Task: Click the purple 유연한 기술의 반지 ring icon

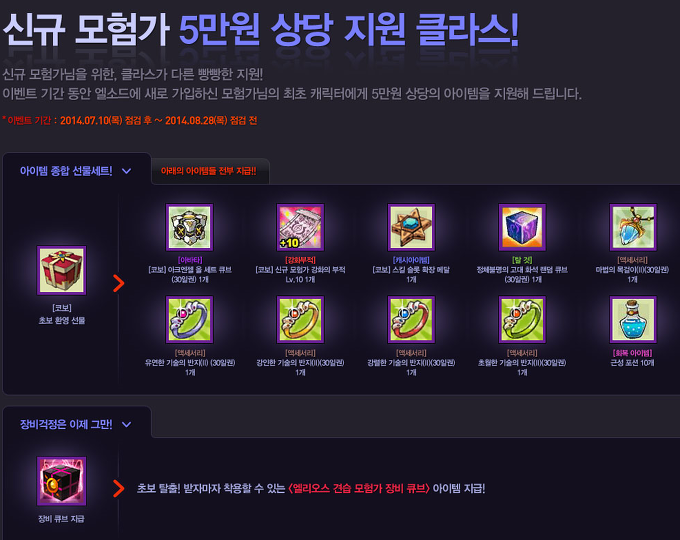Action: (x=189, y=320)
